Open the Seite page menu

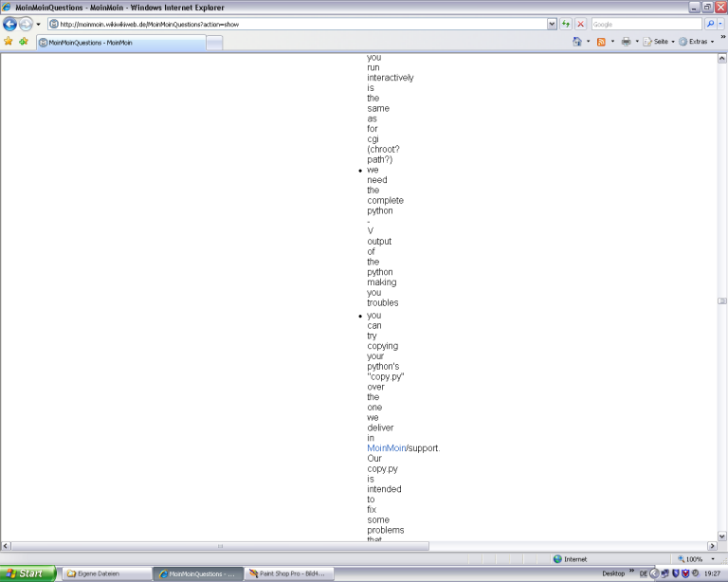[x=659, y=42]
